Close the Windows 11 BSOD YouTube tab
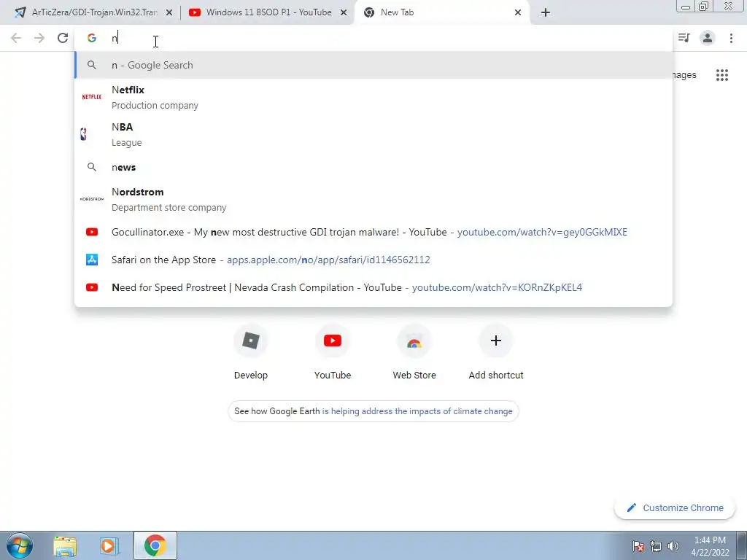 pos(344,13)
